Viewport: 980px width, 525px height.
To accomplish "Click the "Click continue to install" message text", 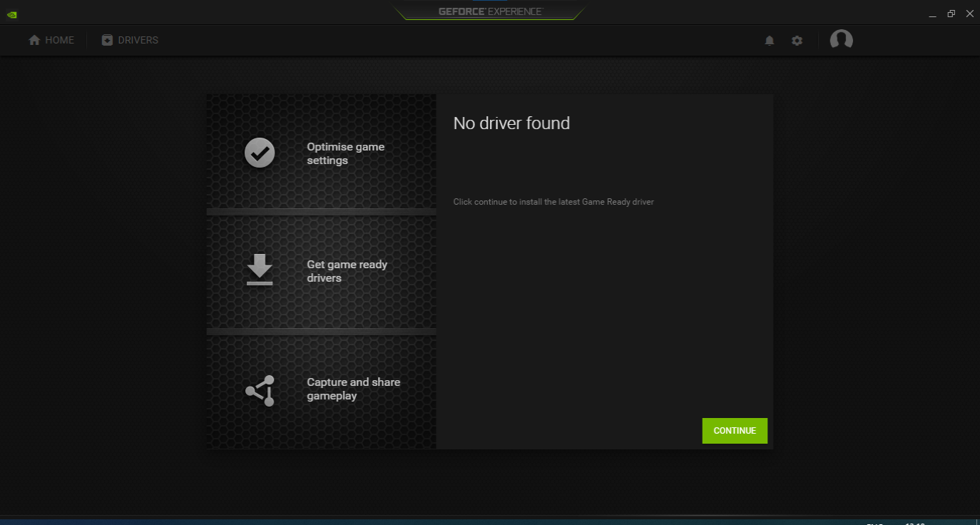I will tap(553, 202).
